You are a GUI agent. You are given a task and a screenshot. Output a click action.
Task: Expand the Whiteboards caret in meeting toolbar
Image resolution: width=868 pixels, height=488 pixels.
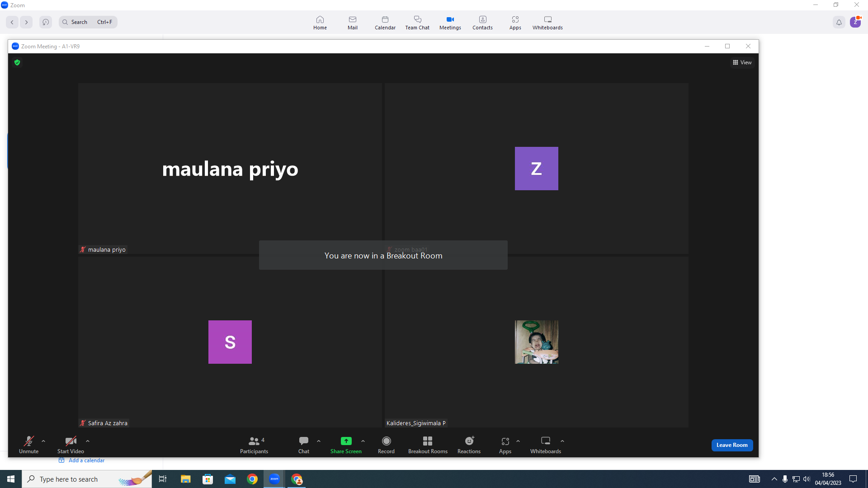(562, 441)
